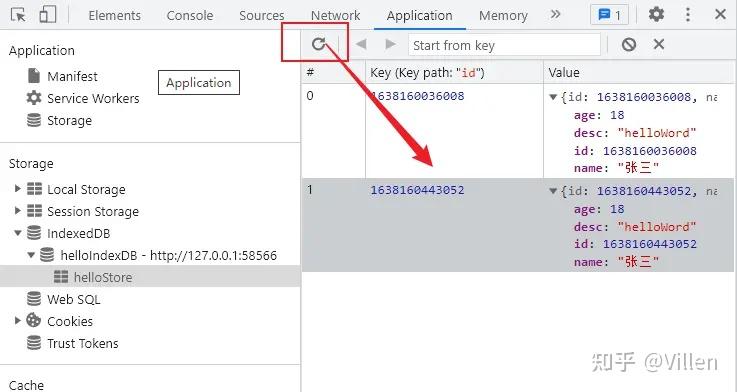This screenshot has width=737, height=392.
Task: Toggle the device toolbar icon
Action: tap(47, 15)
